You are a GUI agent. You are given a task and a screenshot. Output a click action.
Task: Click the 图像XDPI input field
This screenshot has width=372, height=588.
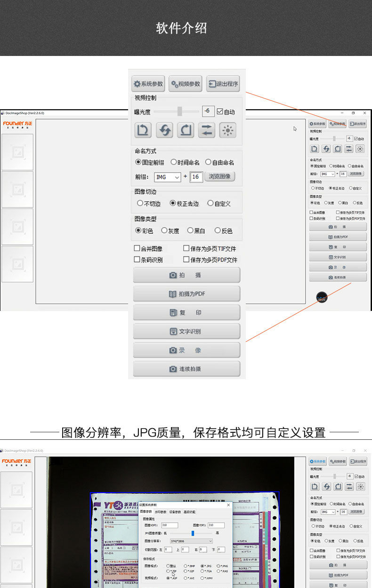170,525
